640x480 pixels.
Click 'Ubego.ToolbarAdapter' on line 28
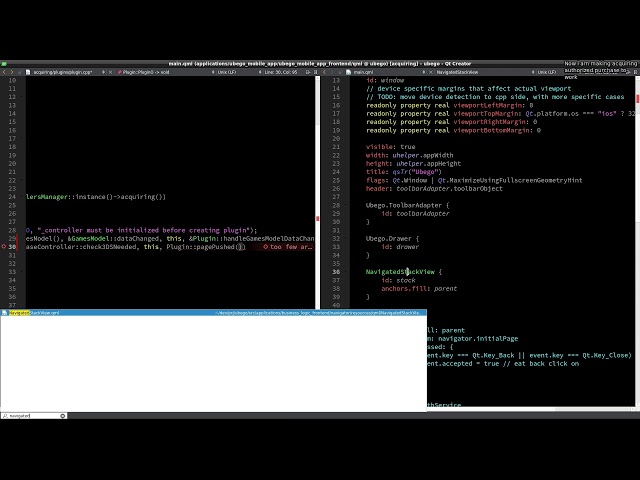(x=403, y=205)
